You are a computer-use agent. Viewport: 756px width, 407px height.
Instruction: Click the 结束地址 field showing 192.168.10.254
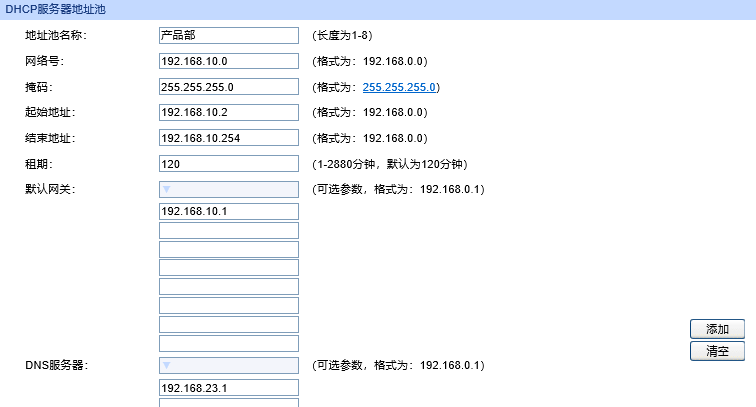point(229,138)
